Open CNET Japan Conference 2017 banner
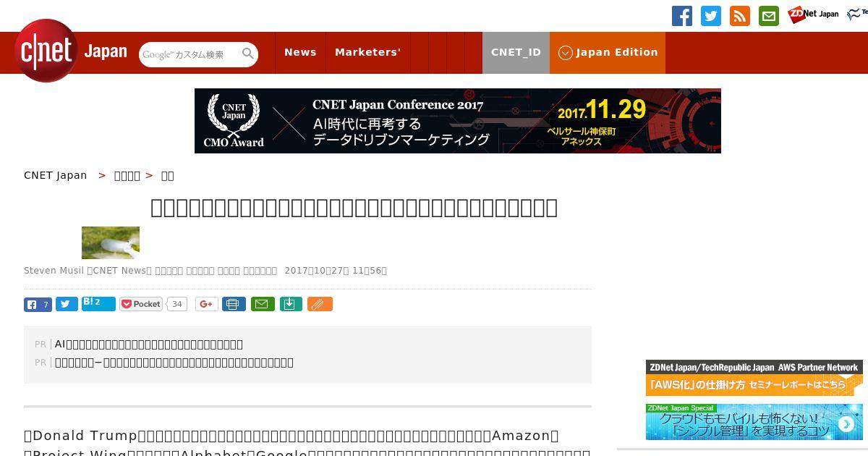The image size is (868, 456). point(458,121)
